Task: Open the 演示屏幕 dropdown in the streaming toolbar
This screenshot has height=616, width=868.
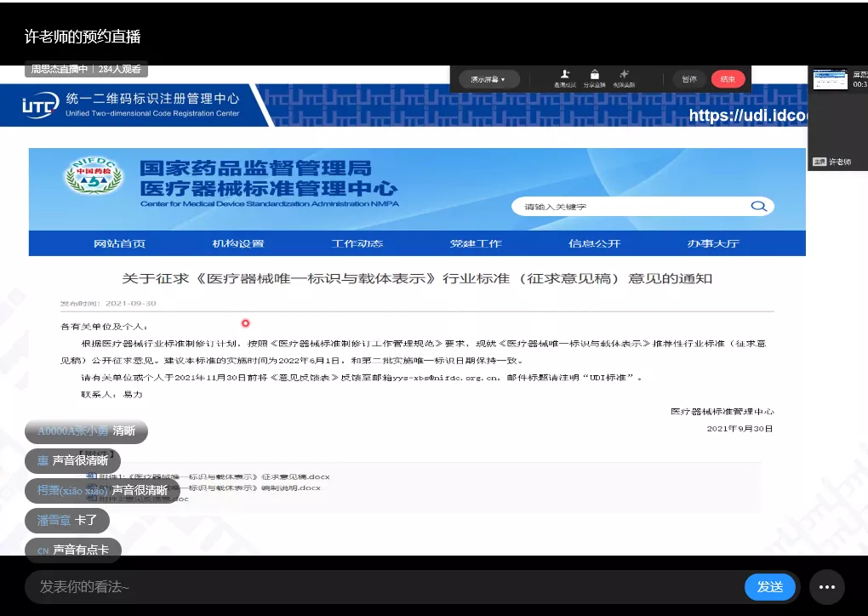Action: click(x=488, y=79)
